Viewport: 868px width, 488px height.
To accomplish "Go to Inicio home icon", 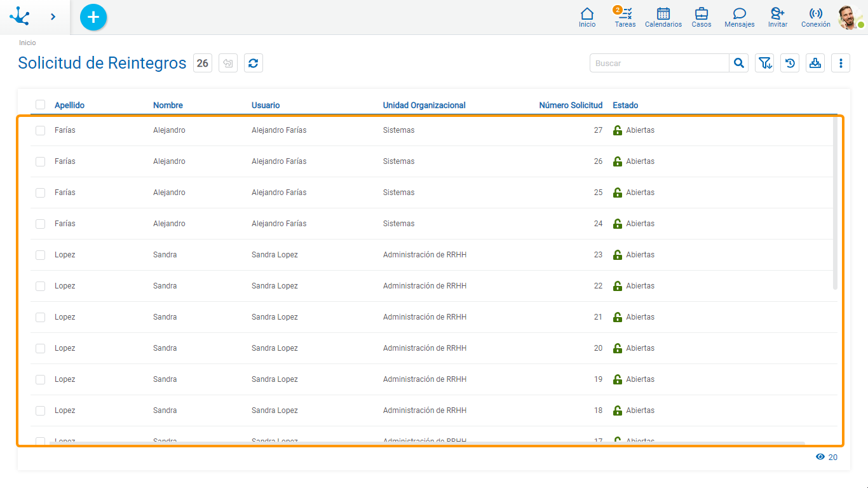I will pyautogui.click(x=587, y=17).
